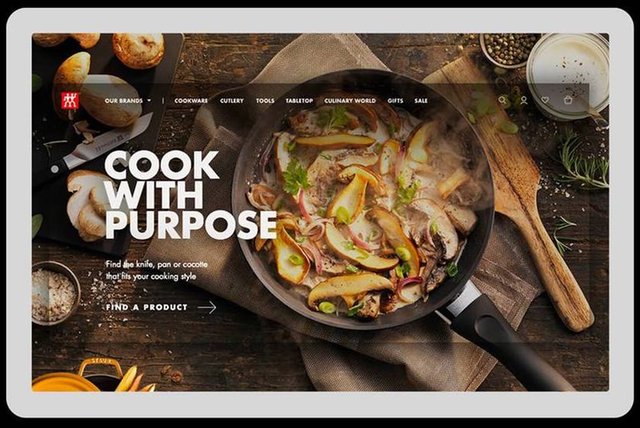Image resolution: width=640 pixels, height=428 pixels.
Task: Click the frying pan hero image
Action: (x=363, y=200)
